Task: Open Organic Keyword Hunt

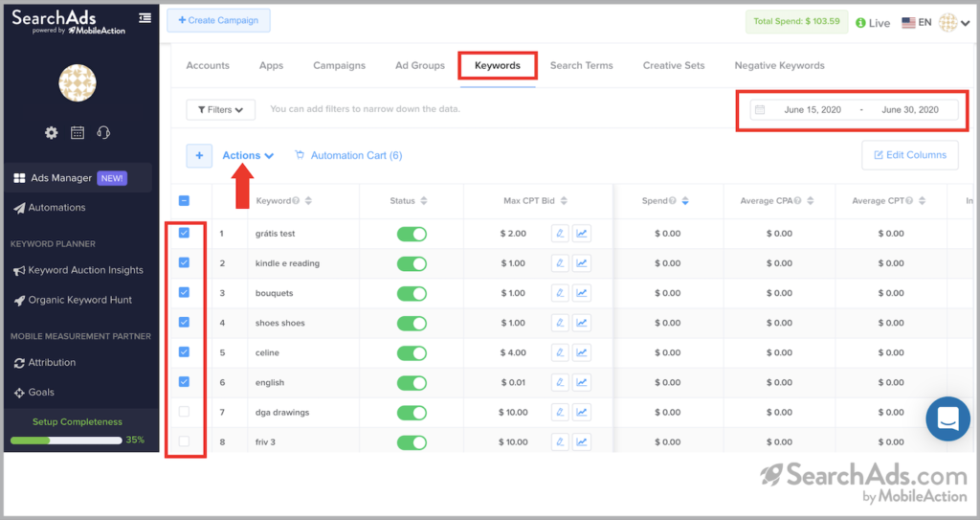Action: (x=73, y=300)
